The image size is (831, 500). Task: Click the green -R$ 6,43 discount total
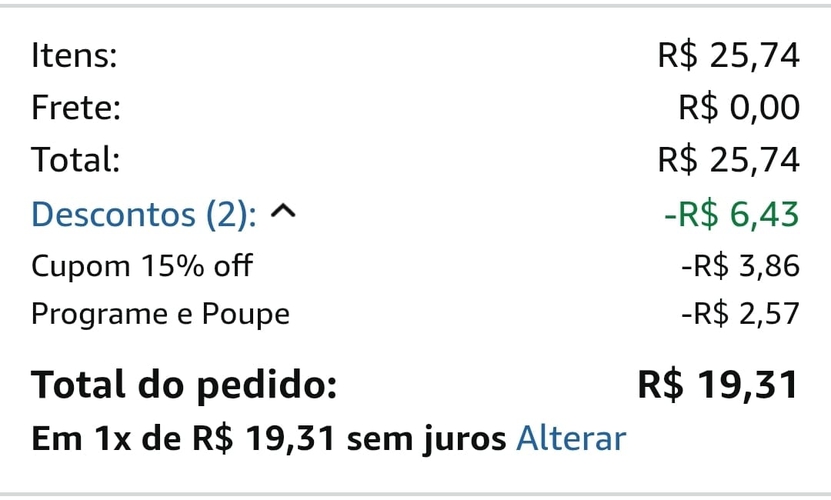coord(731,213)
